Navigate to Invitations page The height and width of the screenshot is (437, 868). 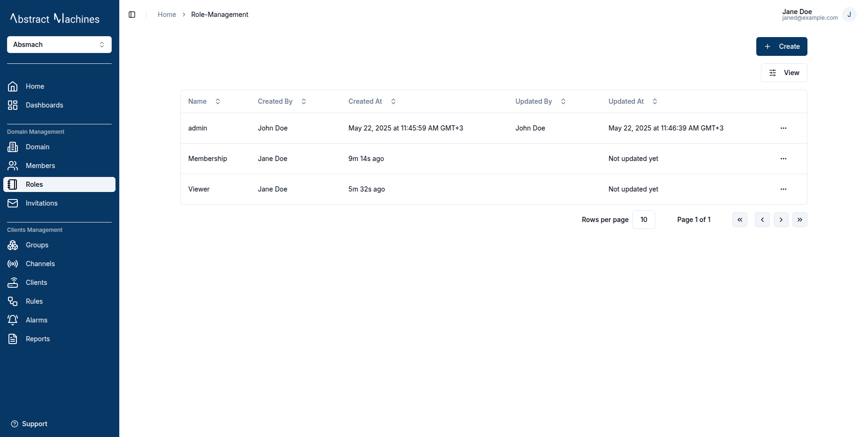59,203
